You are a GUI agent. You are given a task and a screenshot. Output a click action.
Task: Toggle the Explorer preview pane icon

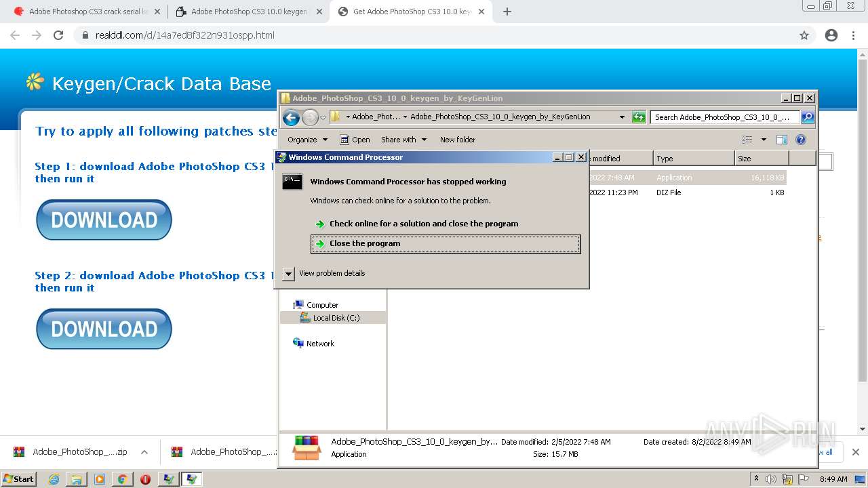click(781, 140)
